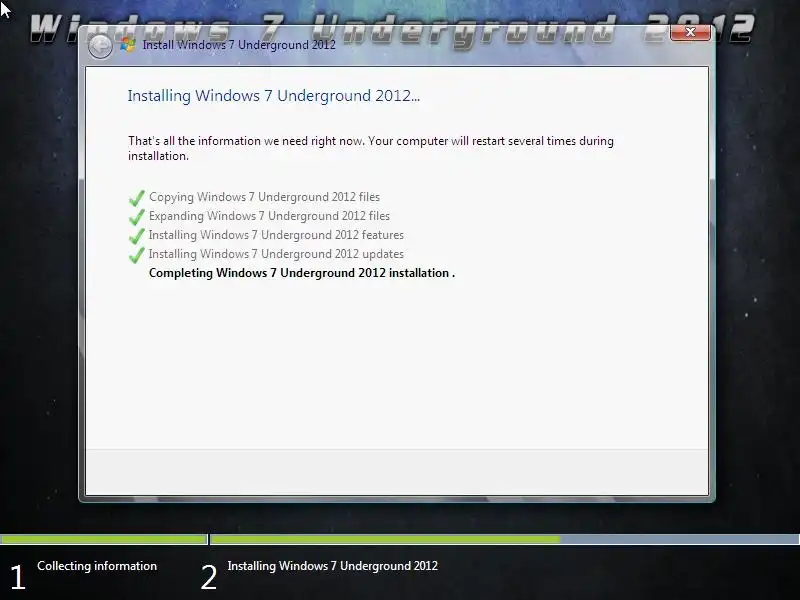Close the Install Windows 7 Underground dialog
Viewport: 800px width, 600px height.
point(690,32)
